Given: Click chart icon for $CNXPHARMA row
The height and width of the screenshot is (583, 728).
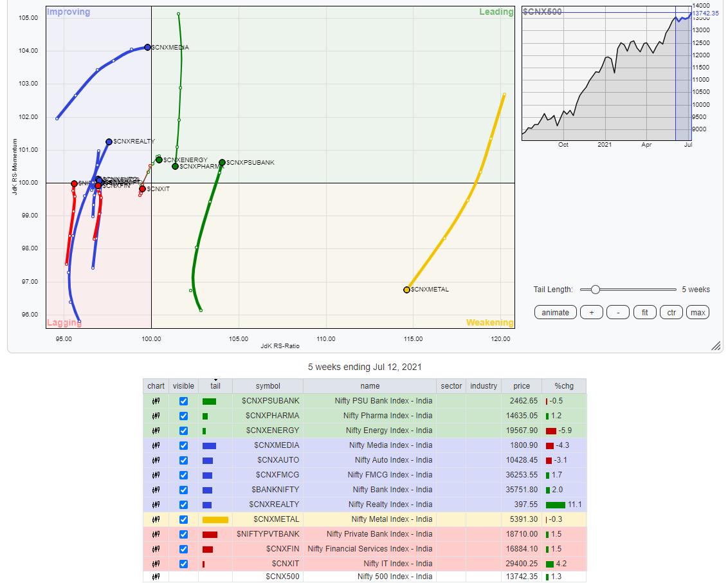Looking at the screenshot, I should [156, 416].
